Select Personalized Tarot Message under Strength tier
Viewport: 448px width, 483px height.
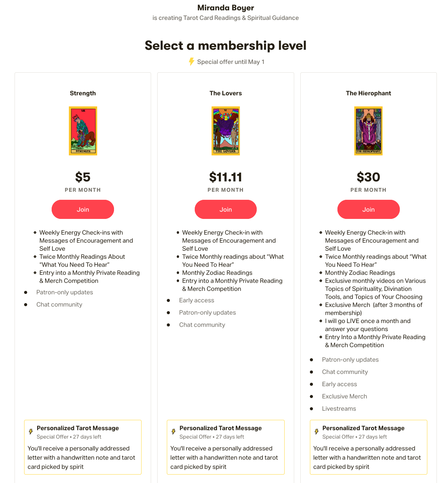78,428
